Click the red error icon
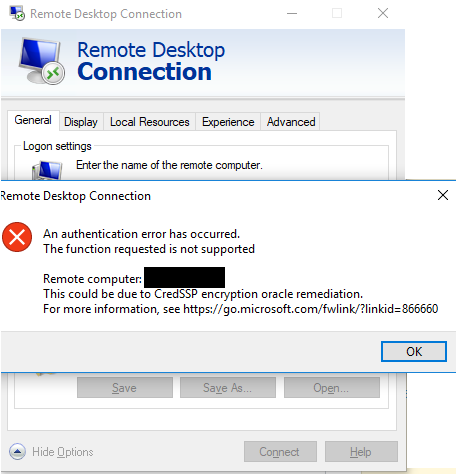The height and width of the screenshot is (474, 456). pos(17,237)
